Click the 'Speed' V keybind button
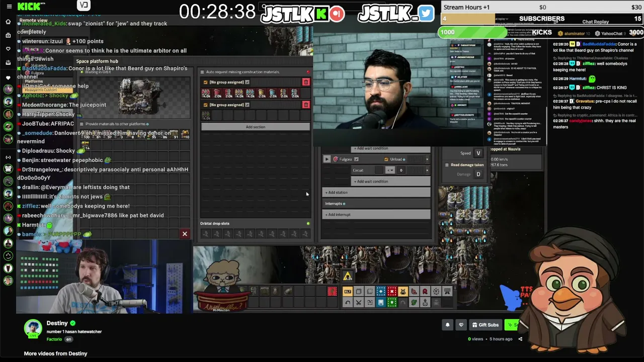Viewport: 644px width, 362px height. [478, 153]
